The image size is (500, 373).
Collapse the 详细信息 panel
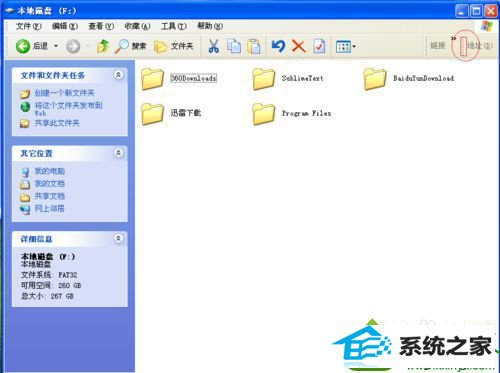(x=118, y=238)
